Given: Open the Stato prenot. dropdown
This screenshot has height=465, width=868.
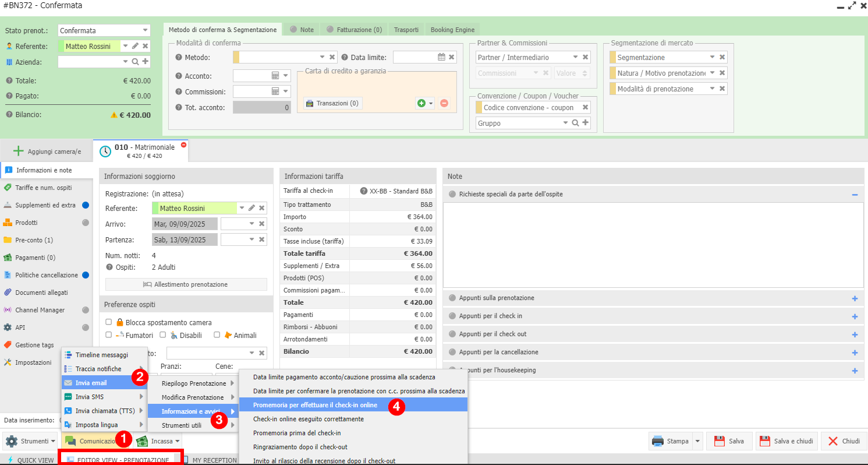Looking at the screenshot, I should click(x=145, y=30).
